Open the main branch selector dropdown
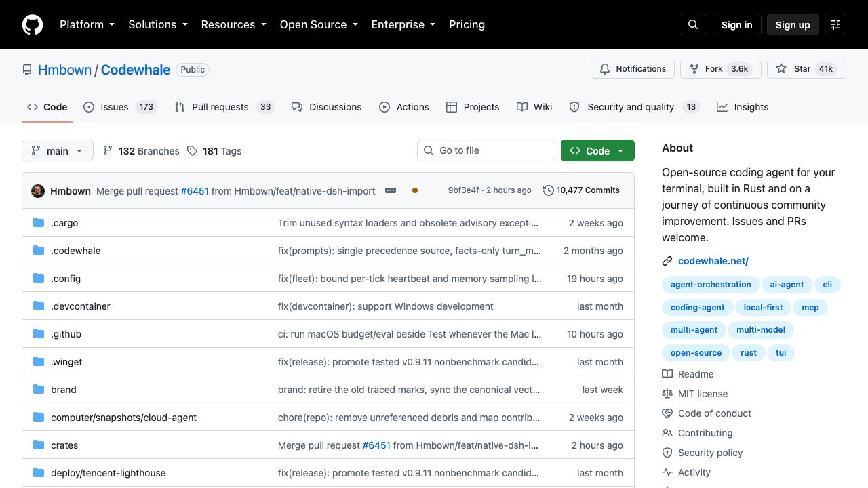 tap(57, 150)
